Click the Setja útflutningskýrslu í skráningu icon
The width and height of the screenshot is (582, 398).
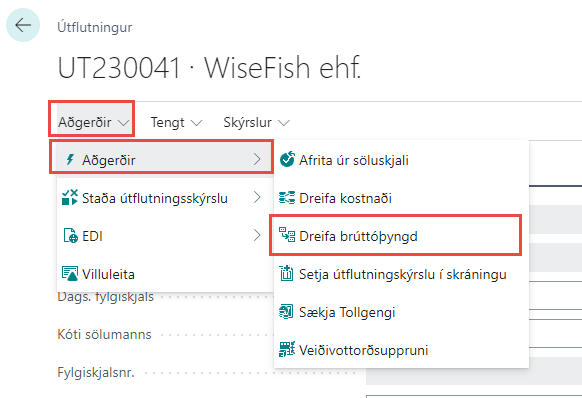tap(286, 273)
